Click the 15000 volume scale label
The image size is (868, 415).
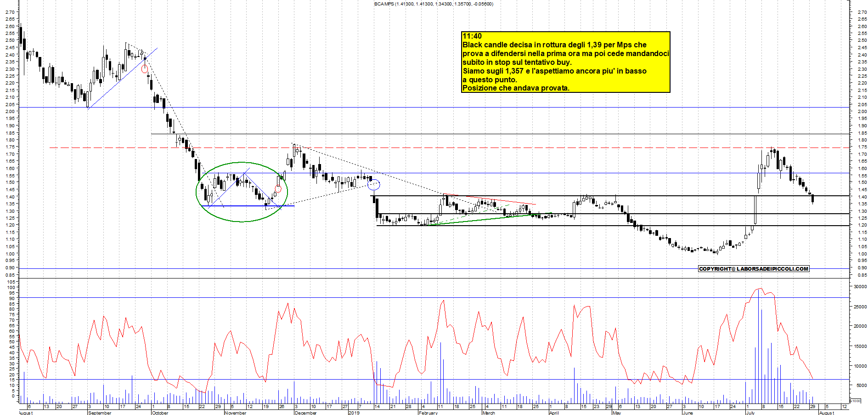click(x=860, y=347)
